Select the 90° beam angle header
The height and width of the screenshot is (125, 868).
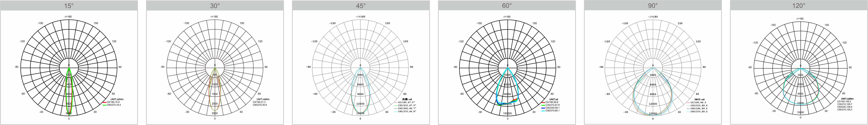click(653, 6)
